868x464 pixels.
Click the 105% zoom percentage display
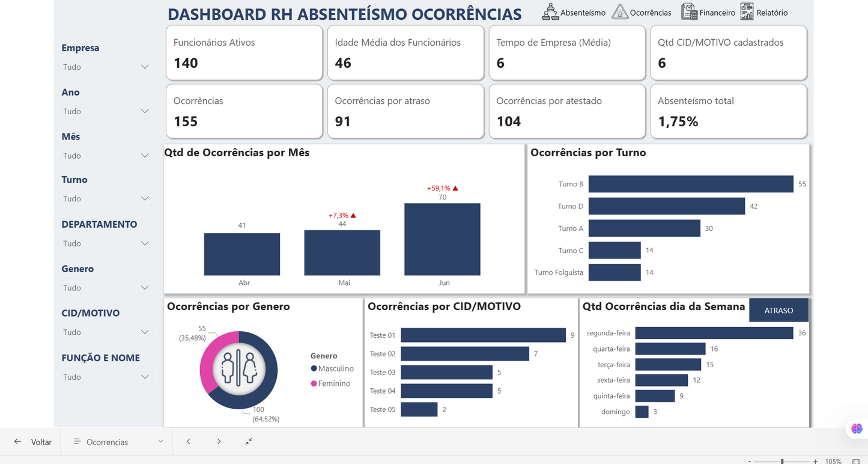(x=834, y=461)
